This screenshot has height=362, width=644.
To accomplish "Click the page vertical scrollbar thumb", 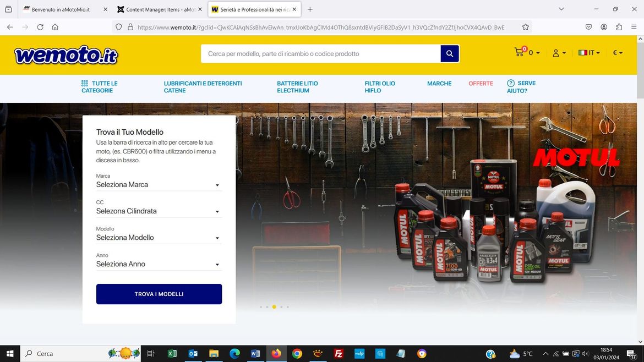I will coord(640,70).
